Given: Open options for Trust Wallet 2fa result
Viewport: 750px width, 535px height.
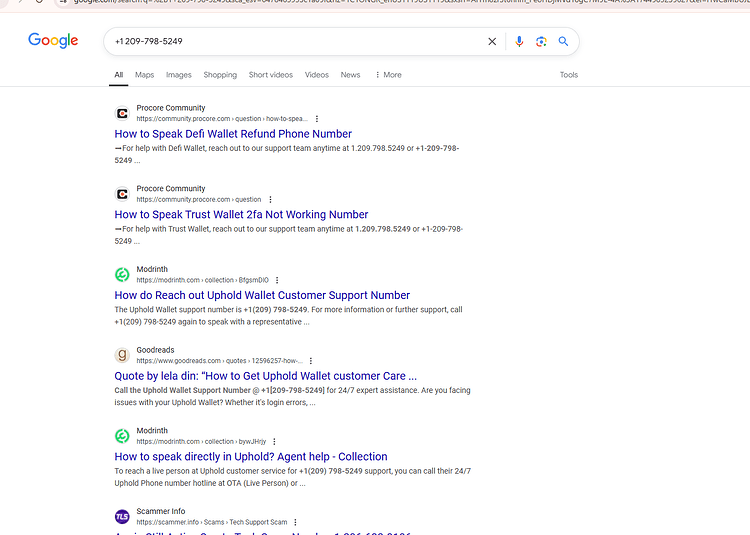Looking at the screenshot, I should 270,200.
